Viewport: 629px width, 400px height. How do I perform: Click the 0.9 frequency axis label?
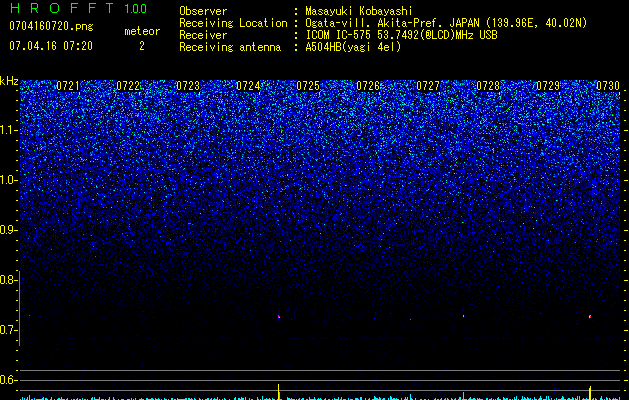8,230
